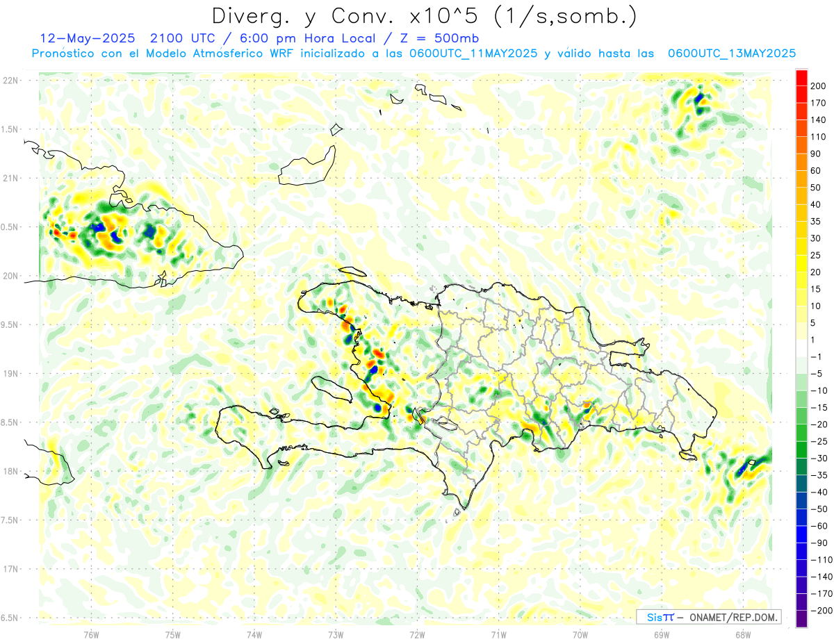Screen dimensions: 834x644
Task: Select the "73W" longitude label
Action: coord(336,634)
